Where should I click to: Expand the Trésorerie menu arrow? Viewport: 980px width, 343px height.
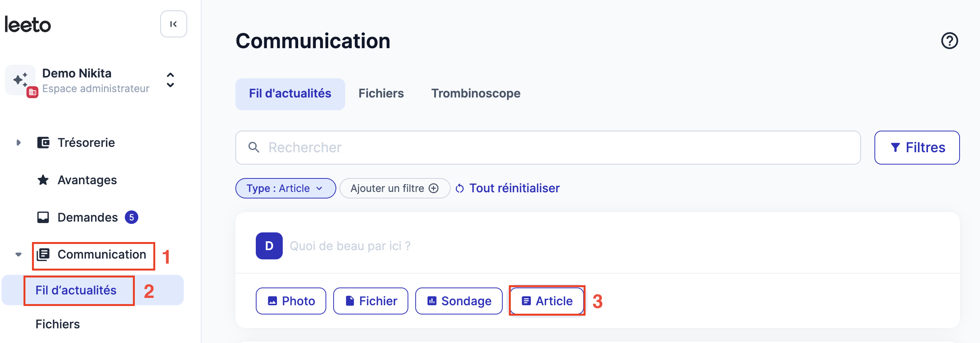pyautogui.click(x=18, y=143)
